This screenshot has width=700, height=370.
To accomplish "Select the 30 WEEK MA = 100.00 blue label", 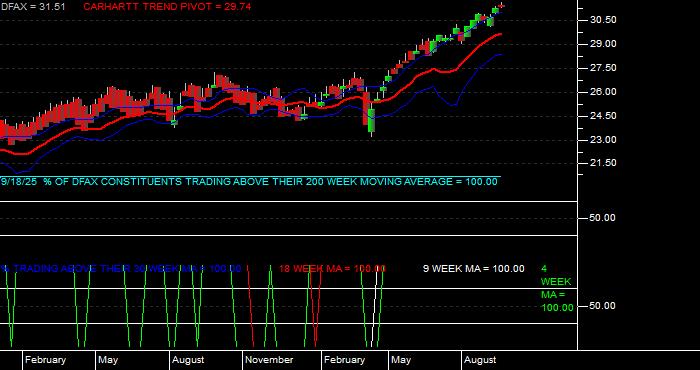I will [x=121, y=269].
